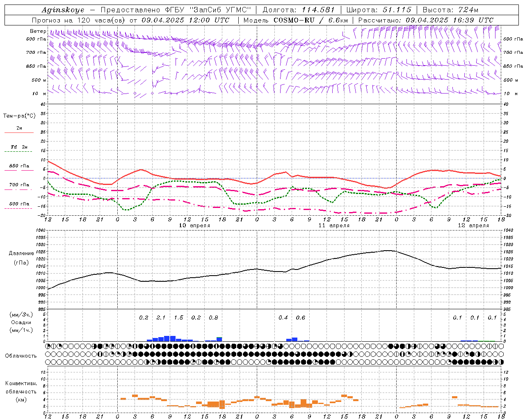Click the Конвективн. convective cloud label
The image size is (525, 420).
(x=21, y=383)
